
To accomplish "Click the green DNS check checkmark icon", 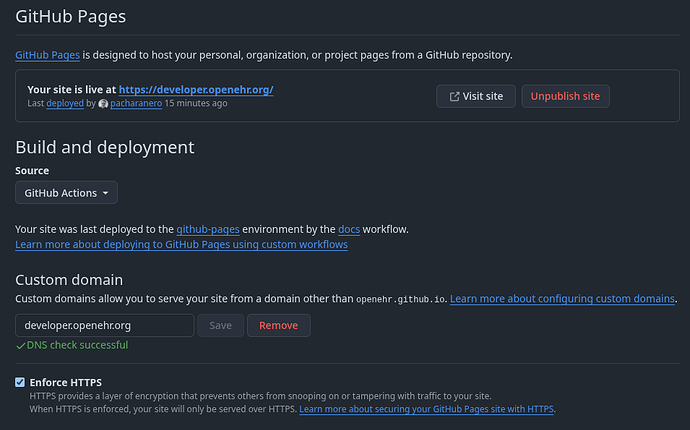I will [x=20, y=346].
